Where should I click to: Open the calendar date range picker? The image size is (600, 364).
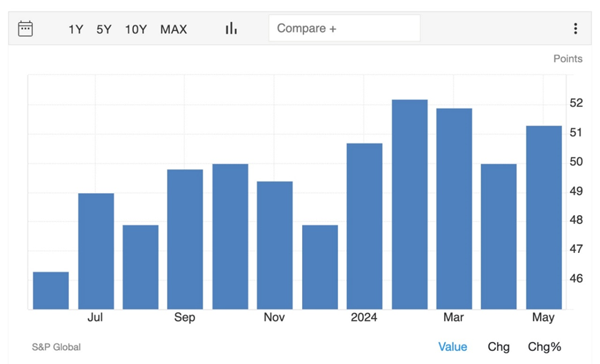(x=26, y=29)
